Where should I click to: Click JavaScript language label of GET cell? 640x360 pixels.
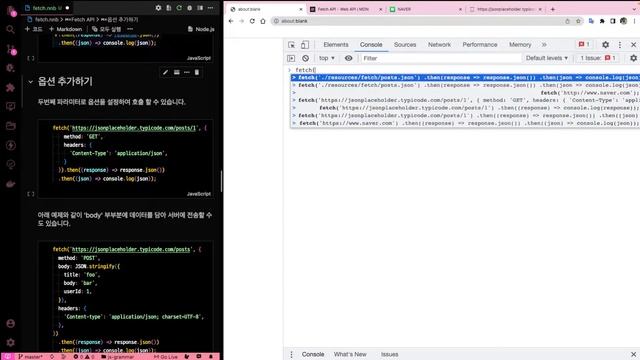point(199,194)
